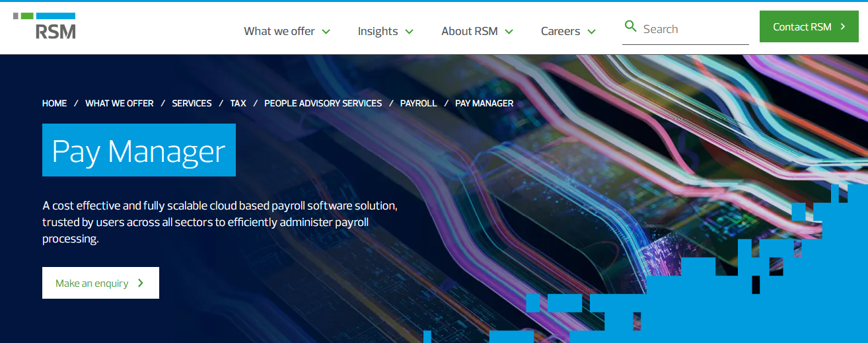This screenshot has width=868, height=343.
Task: Click the Pay Manager page heading
Action: click(x=139, y=150)
